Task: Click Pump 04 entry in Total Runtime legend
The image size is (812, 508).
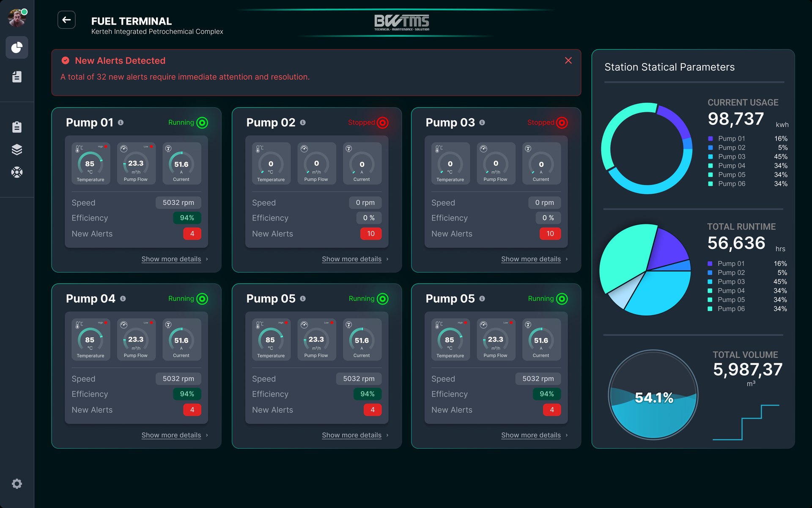Action: click(747, 291)
